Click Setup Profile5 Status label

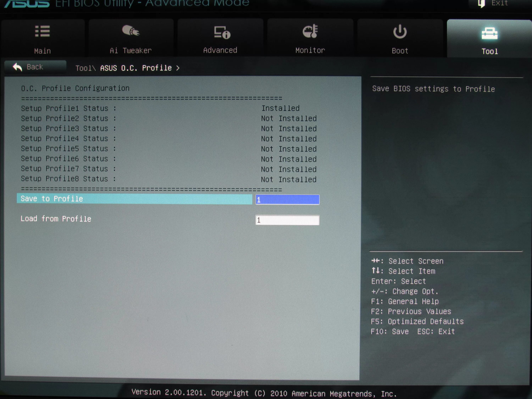(69, 149)
